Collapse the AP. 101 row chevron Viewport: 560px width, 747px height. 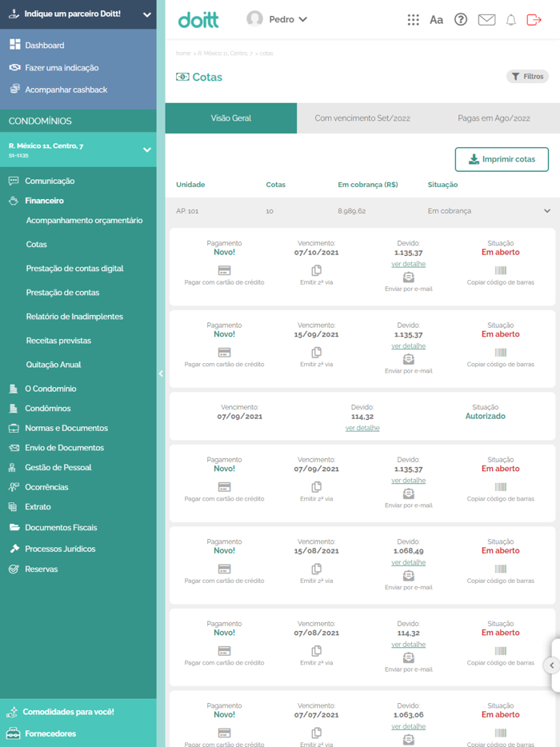547,211
